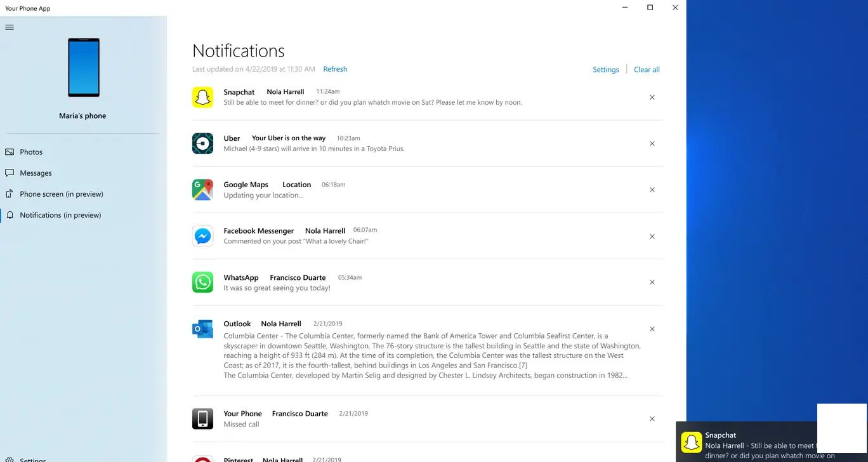Click the Snapchat icon in toast popup

(x=691, y=442)
